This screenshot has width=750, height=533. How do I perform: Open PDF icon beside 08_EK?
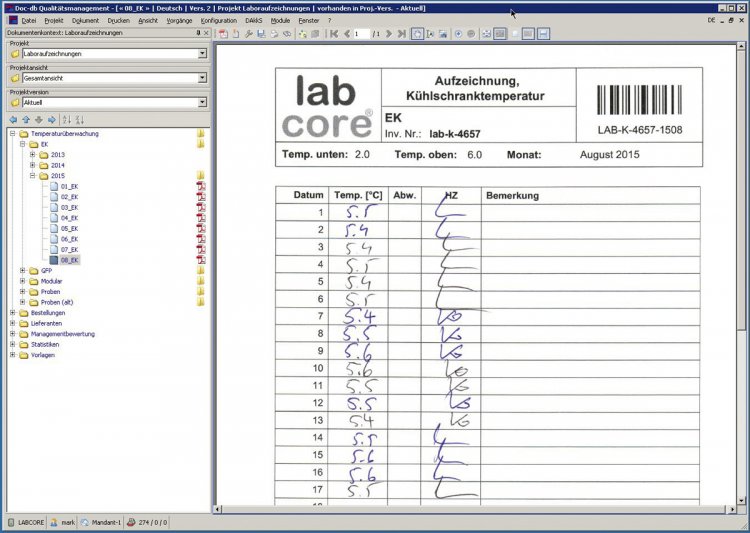coord(201,260)
